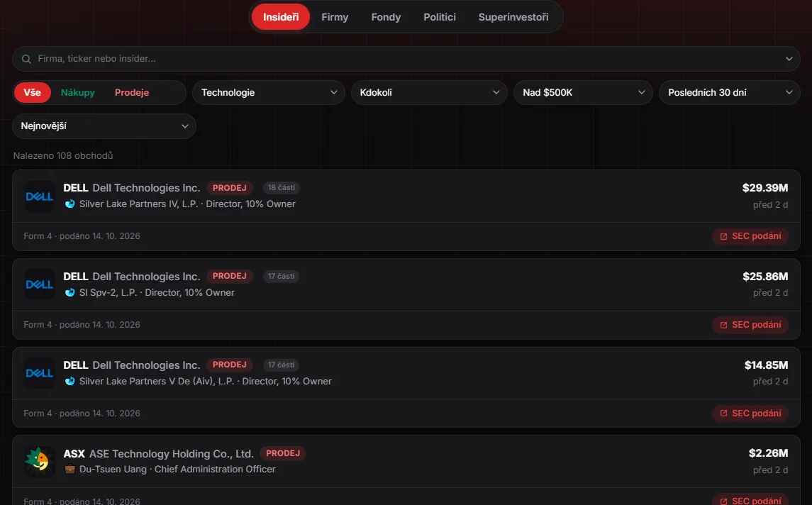
Task: Click the 18 částí badge
Action: (282, 187)
